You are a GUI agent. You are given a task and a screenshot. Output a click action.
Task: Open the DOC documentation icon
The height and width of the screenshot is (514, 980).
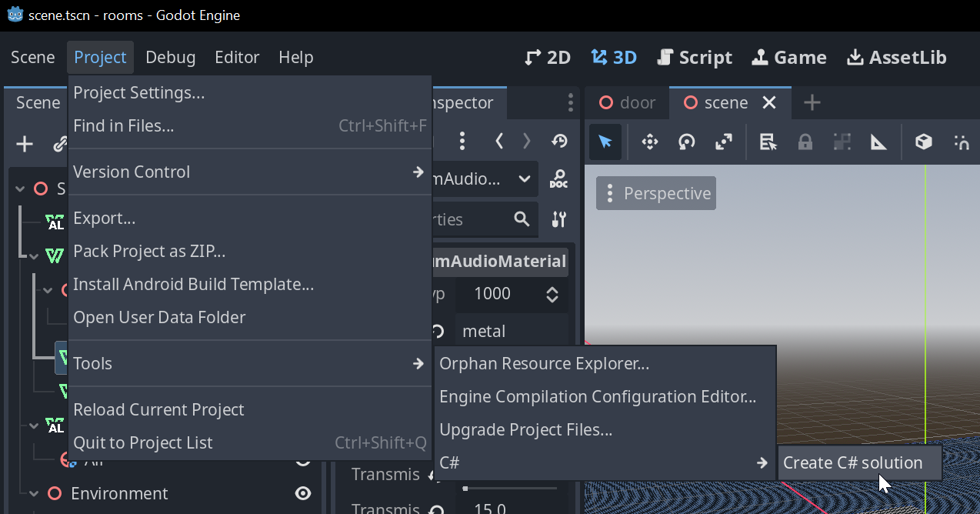[558, 179]
